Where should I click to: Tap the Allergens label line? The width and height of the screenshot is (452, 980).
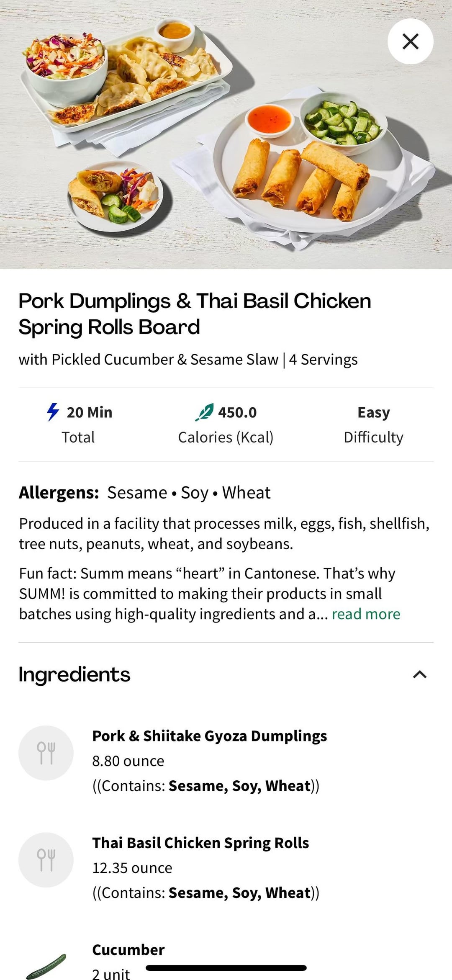click(x=144, y=493)
